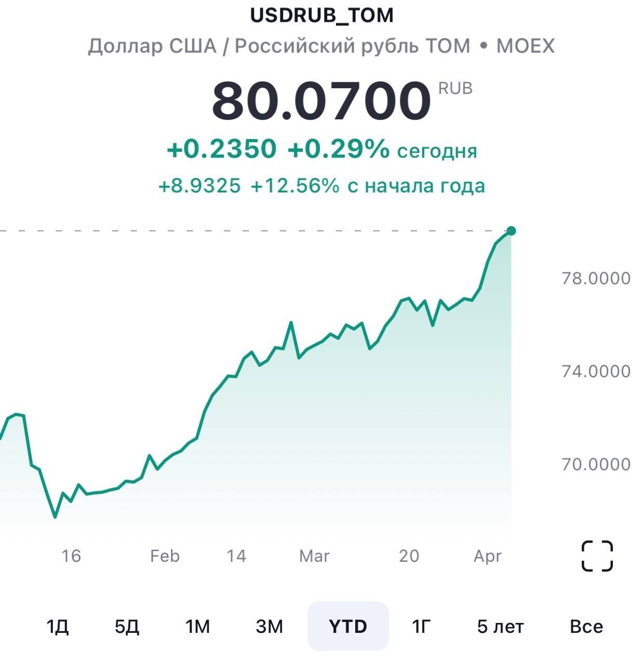The width and height of the screenshot is (644, 665).
Task: Click the 78.0000 price axis label
Action: pos(596,278)
